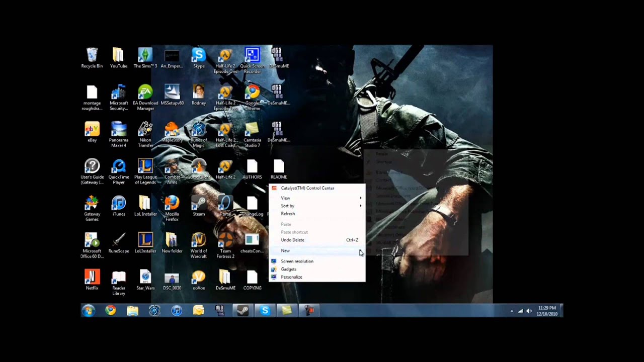This screenshot has width=644, height=362.
Task: Select the Panorama Maker 4 icon
Action: (x=118, y=135)
